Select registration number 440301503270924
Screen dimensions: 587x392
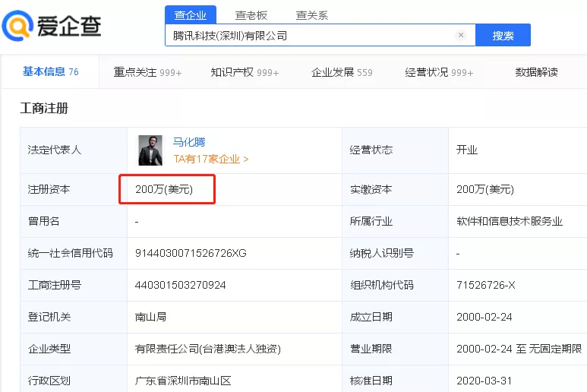point(181,286)
